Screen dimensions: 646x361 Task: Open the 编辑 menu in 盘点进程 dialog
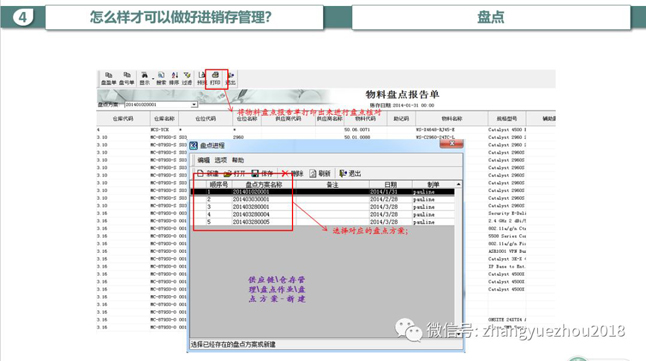coord(204,160)
